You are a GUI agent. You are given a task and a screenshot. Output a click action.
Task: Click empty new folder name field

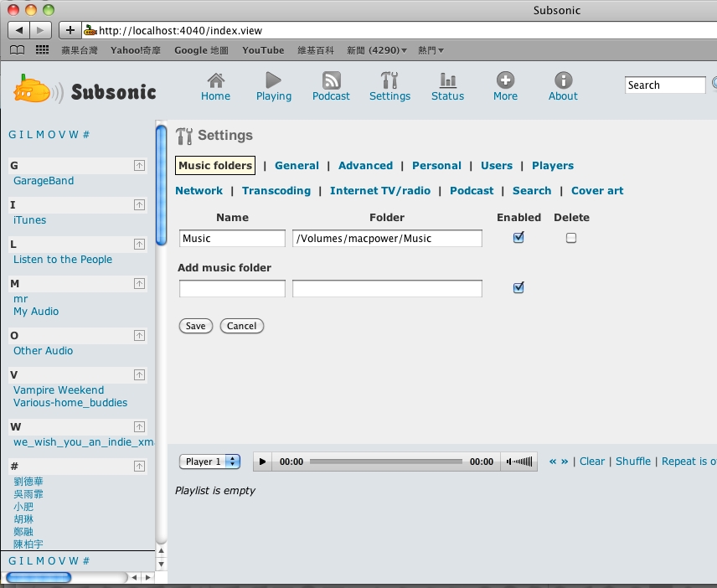pos(232,288)
